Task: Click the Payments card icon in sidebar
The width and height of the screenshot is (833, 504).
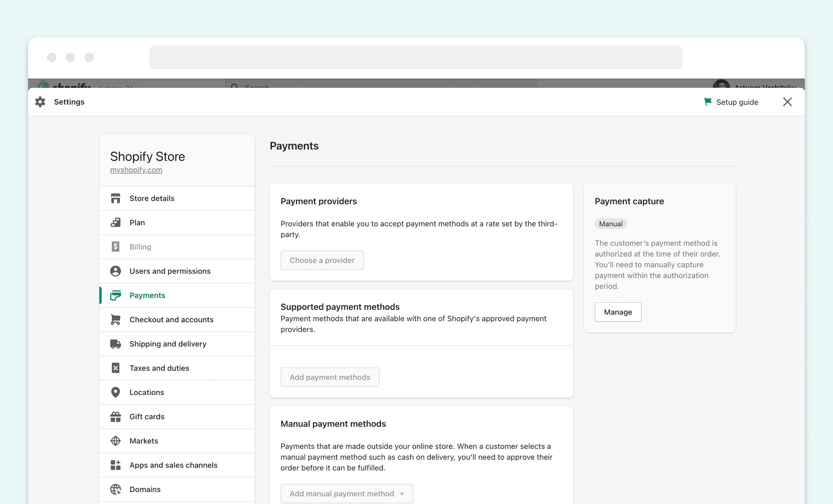Action: (116, 295)
